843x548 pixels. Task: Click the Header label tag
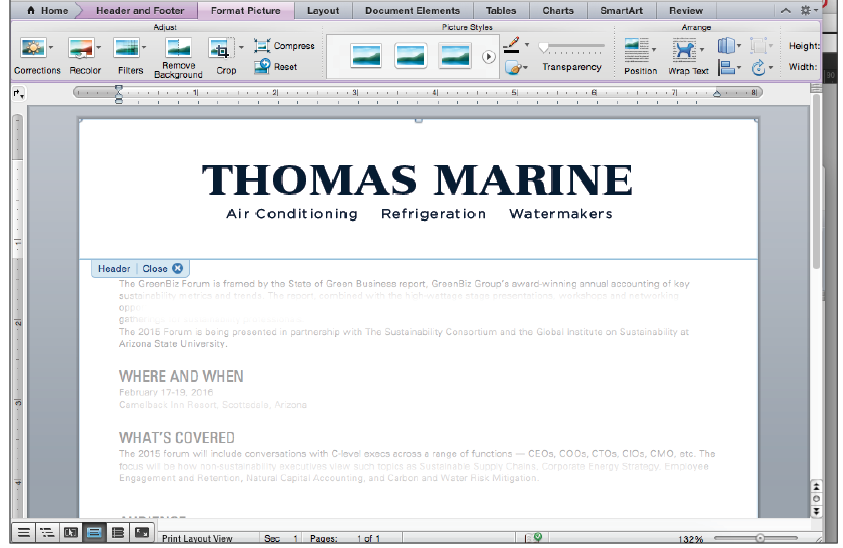click(x=114, y=268)
